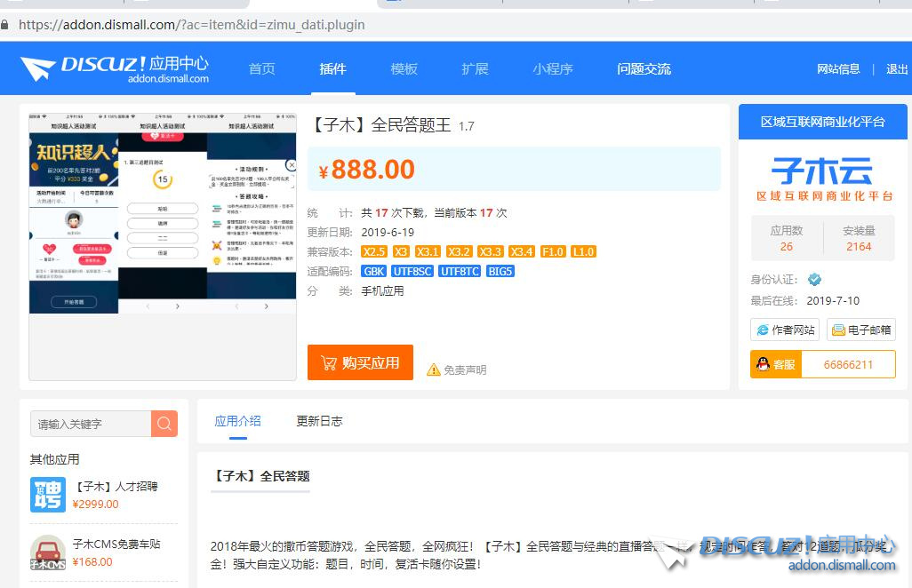Click the orange search magnifier button
This screenshot has height=588, width=912.
tap(164, 424)
